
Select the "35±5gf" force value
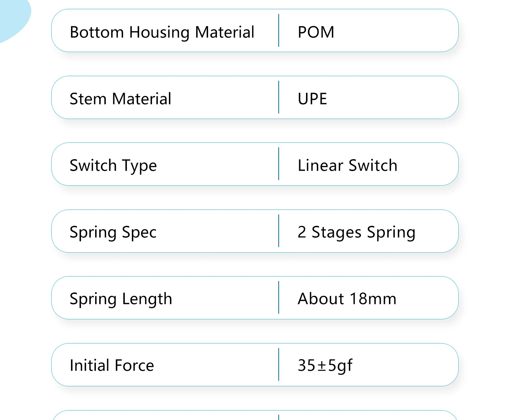[325, 366]
